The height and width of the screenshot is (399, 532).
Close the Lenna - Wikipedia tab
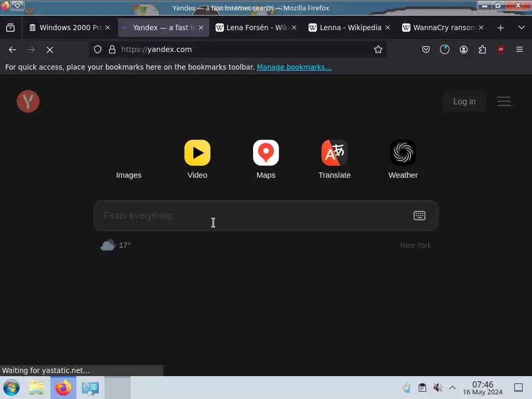(x=388, y=28)
